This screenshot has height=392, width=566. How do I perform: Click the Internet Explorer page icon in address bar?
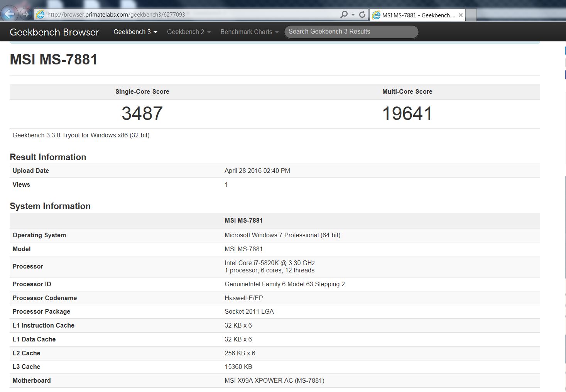(x=40, y=15)
